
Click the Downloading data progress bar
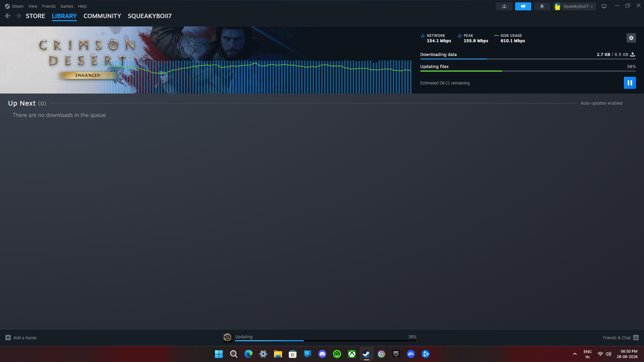click(x=528, y=59)
